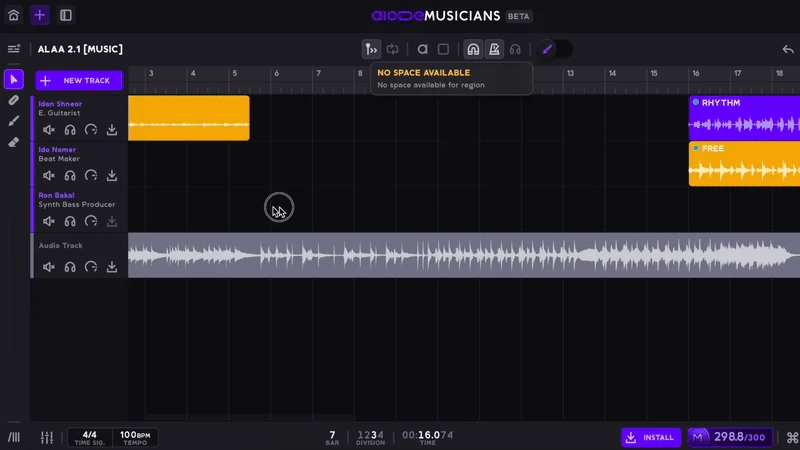Mute the Idan Shneor track
The height and width of the screenshot is (450, 800).
(48, 130)
